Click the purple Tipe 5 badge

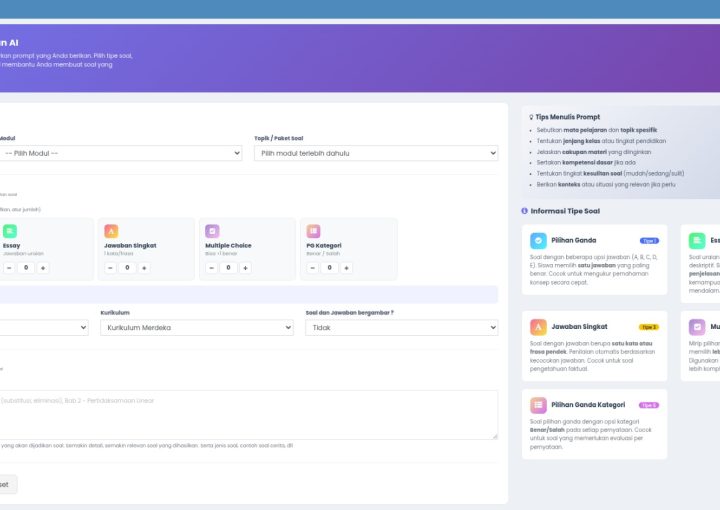point(649,405)
